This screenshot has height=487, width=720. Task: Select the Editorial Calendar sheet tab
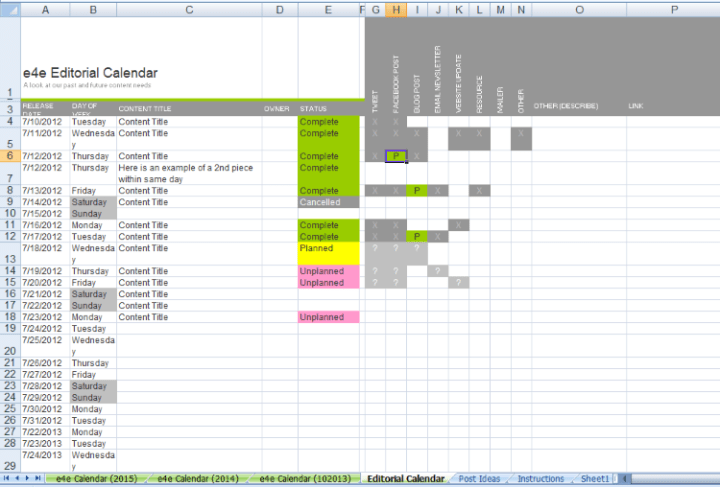(x=406, y=479)
